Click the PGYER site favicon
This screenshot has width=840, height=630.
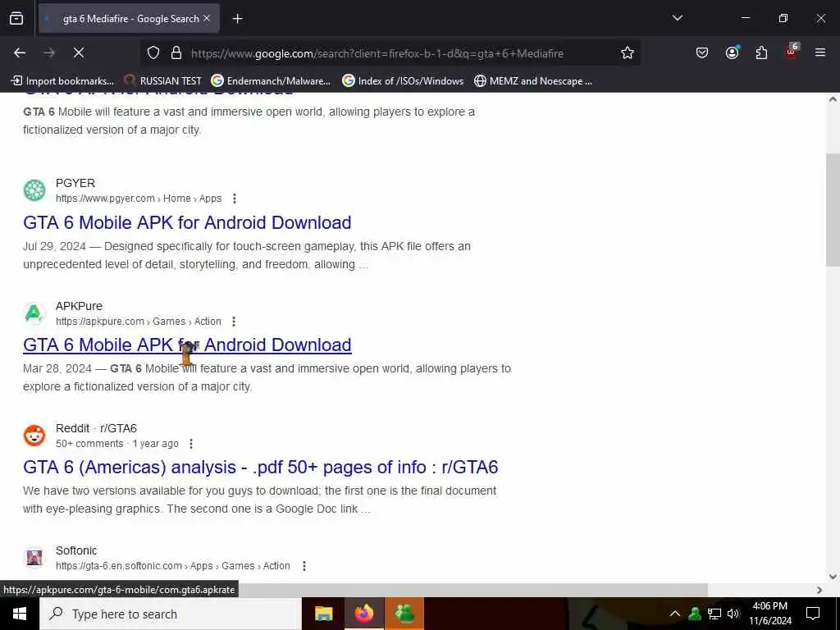34,190
